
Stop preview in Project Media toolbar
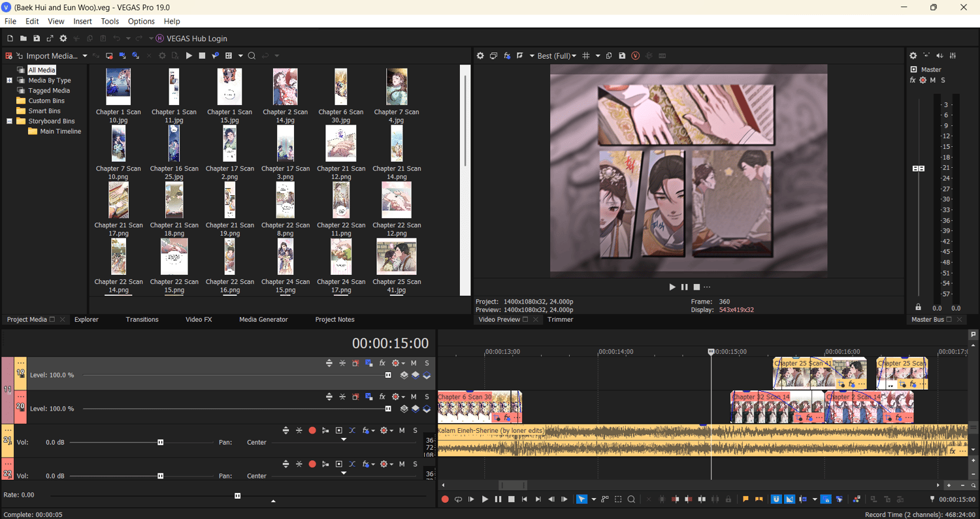point(202,55)
